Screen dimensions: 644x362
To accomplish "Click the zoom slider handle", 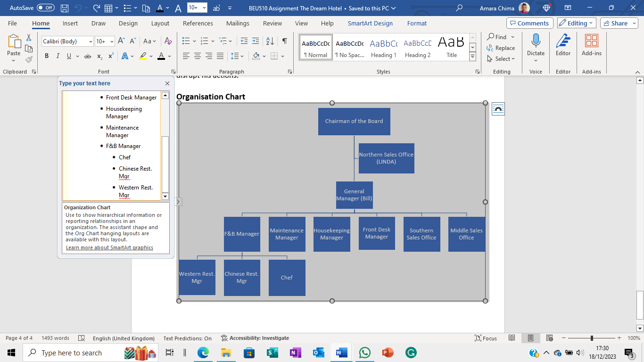I will (592, 338).
